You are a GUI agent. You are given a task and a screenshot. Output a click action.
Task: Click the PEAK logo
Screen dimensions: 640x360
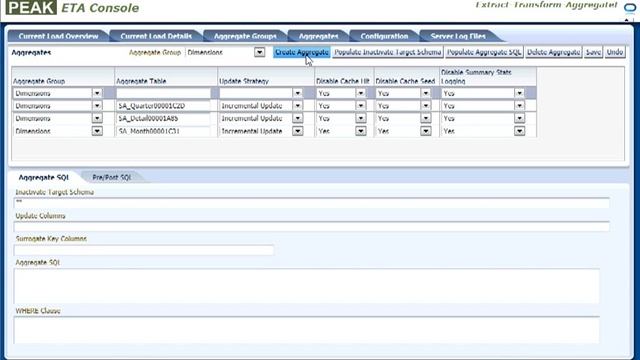pyautogui.click(x=31, y=7)
